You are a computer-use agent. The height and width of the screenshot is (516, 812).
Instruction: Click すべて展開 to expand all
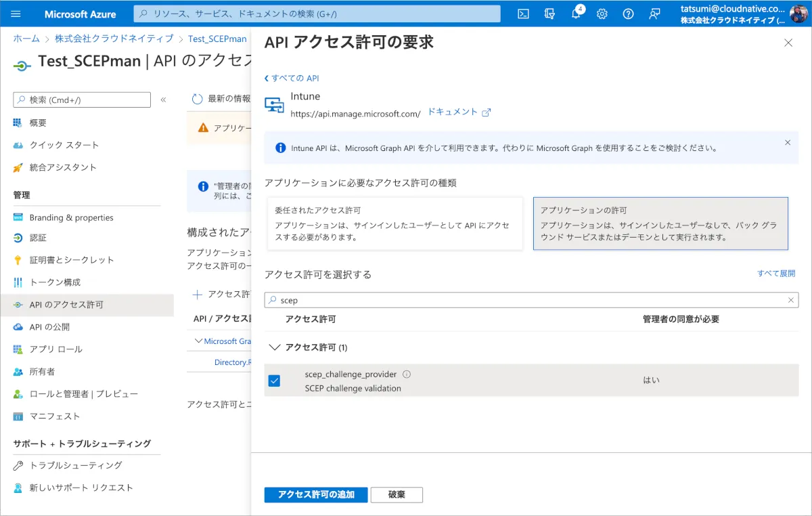click(x=775, y=274)
